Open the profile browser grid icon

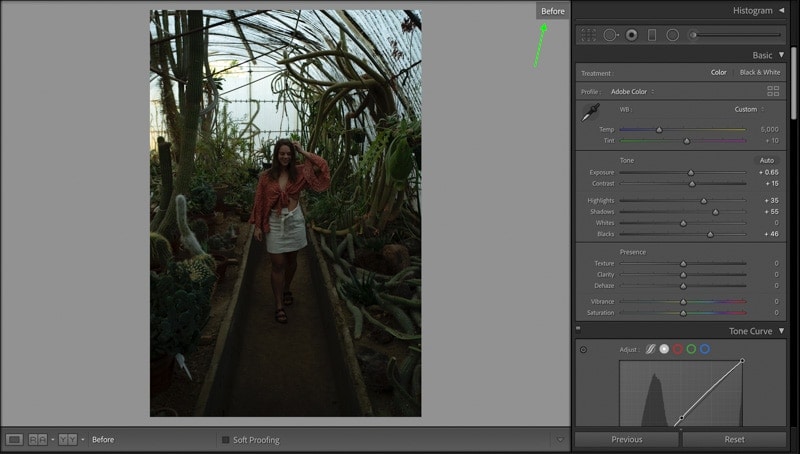(x=773, y=91)
